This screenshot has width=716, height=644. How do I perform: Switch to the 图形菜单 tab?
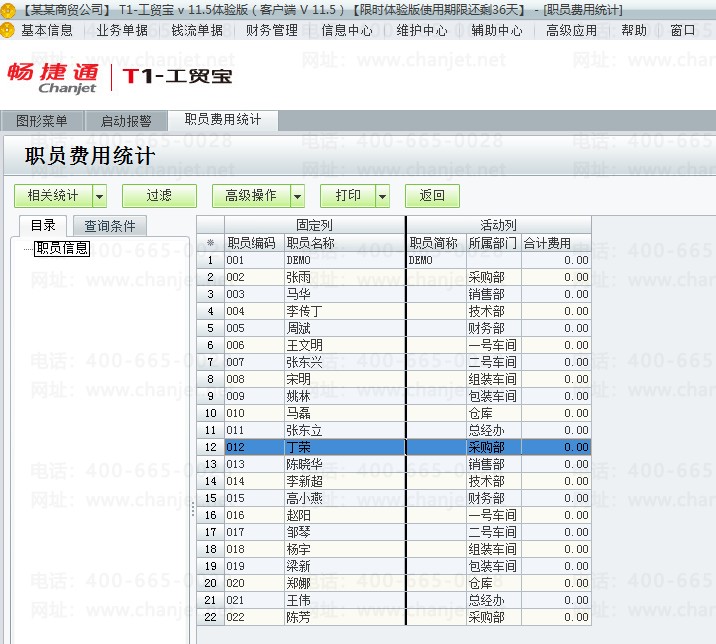[x=42, y=121]
